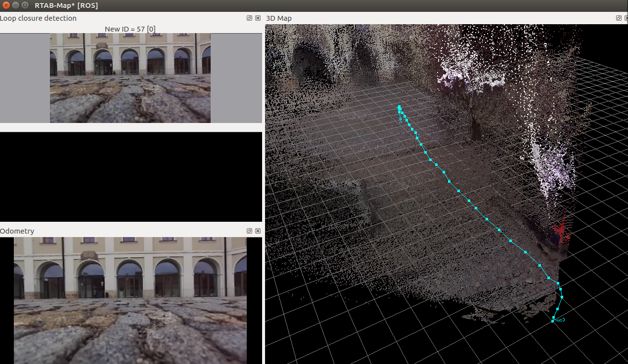Close the RTAB-Map window
The height and width of the screenshot is (364, 628).
(6, 5)
